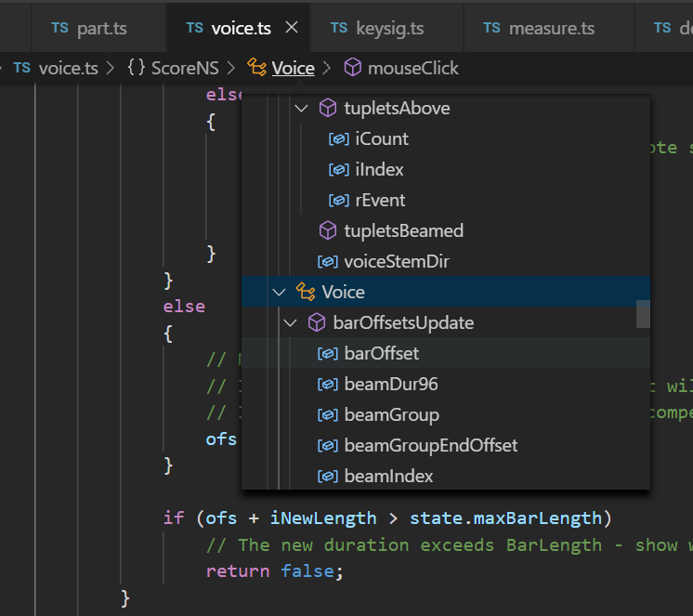Click the variable icon beside iIndex
Viewport: 693px width, 616px height.
point(338,170)
